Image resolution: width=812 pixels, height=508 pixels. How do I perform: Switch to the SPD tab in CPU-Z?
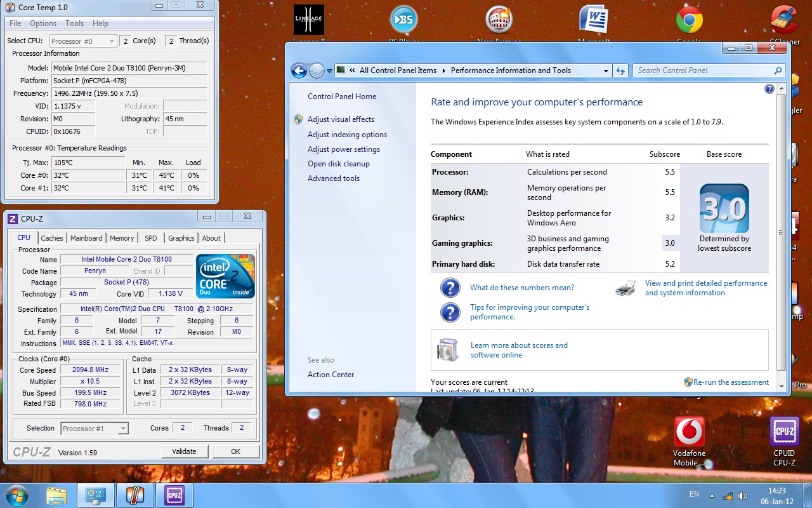click(x=151, y=238)
